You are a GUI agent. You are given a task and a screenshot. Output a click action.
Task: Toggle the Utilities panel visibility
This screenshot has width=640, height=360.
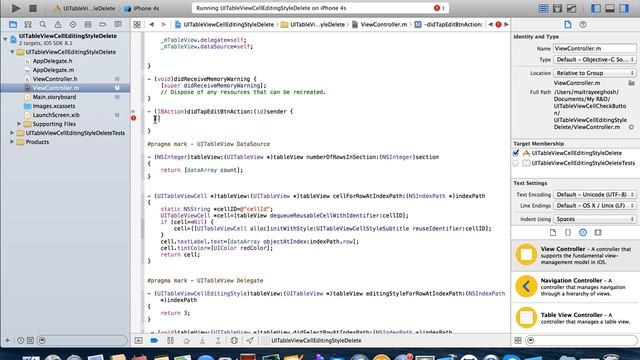pyautogui.click(x=624, y=8)
